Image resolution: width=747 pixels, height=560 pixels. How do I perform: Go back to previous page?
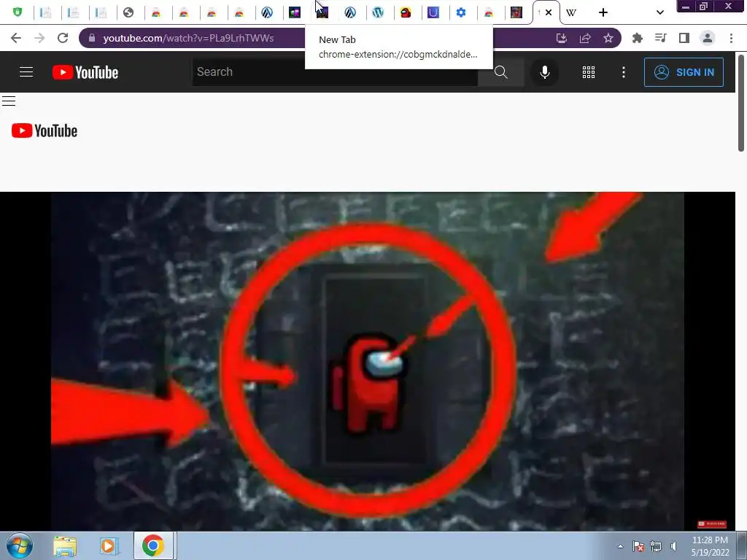(x=16, y=38)
